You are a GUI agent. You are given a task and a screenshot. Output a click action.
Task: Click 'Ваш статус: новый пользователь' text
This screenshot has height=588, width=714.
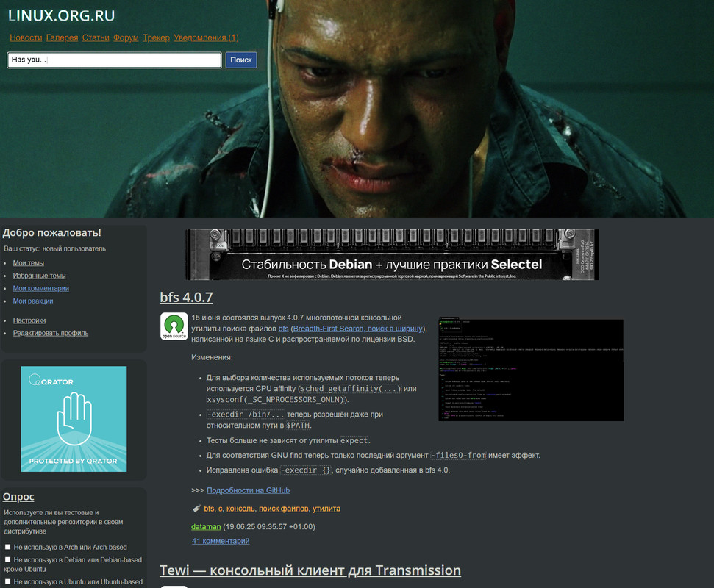tap(54, 248)
